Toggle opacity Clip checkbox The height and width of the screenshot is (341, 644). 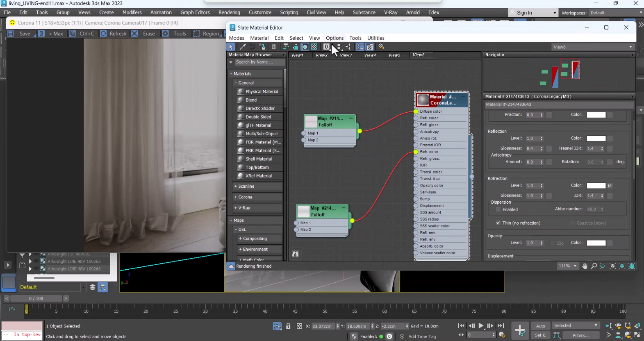pyautogui.click(x=552, y=243)
